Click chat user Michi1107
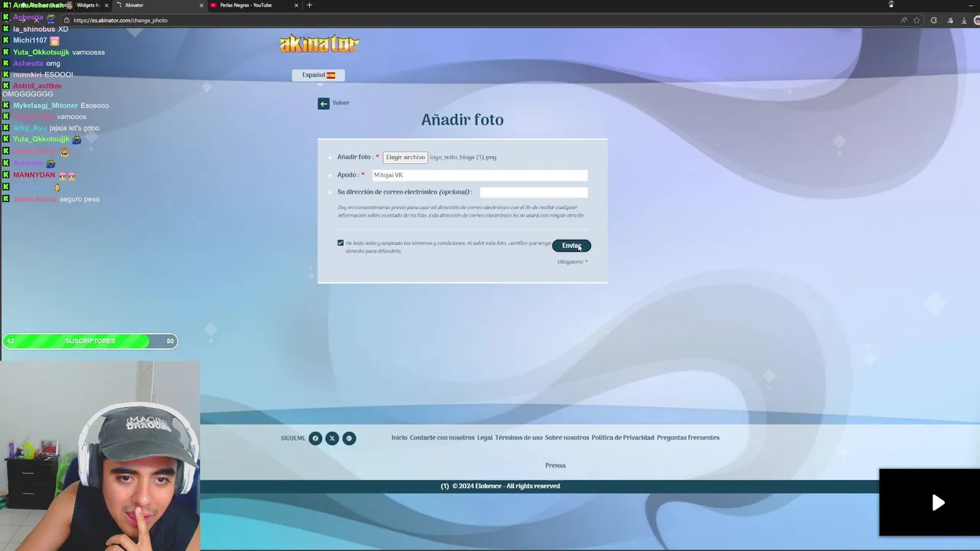The height and width of the screenshot is (551, 980). pos(30,41)
